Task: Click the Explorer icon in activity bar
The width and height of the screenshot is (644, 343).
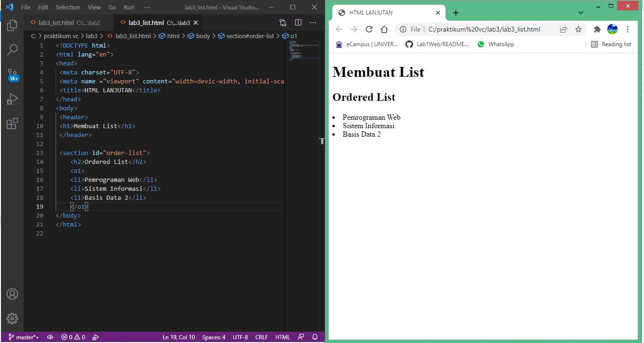Action: (12, 25)
